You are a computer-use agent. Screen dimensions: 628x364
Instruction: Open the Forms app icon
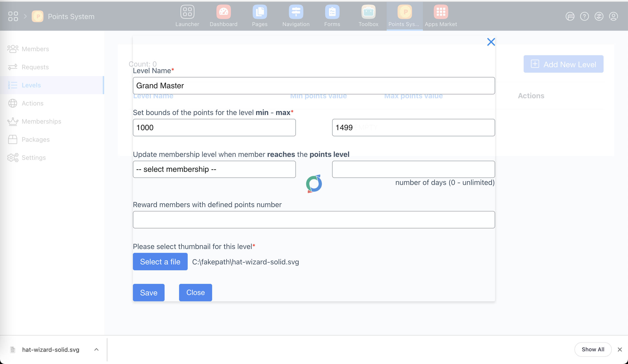(x=332, y=12)
